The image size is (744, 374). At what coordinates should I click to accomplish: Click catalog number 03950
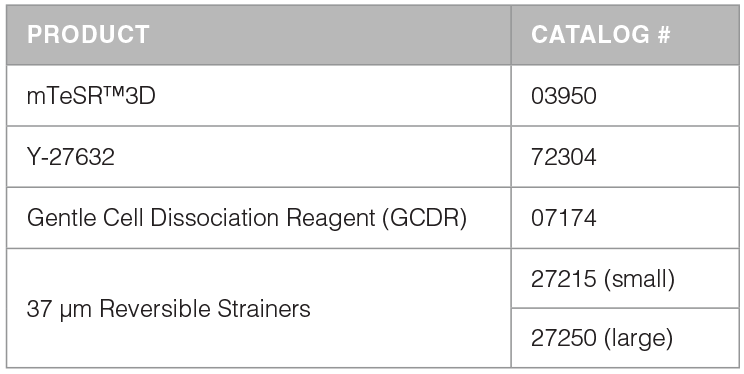[564, 96]
